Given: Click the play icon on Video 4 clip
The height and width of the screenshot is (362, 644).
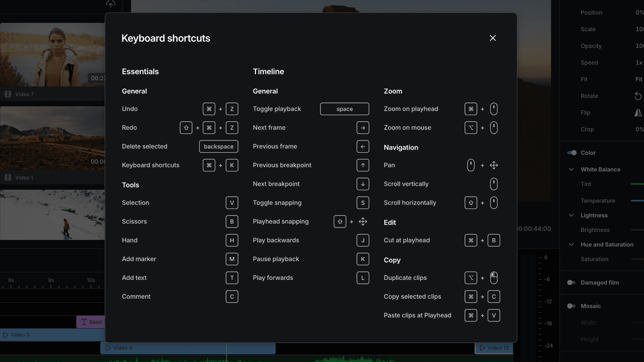Looking at the screenshot, I should [108, 348].
